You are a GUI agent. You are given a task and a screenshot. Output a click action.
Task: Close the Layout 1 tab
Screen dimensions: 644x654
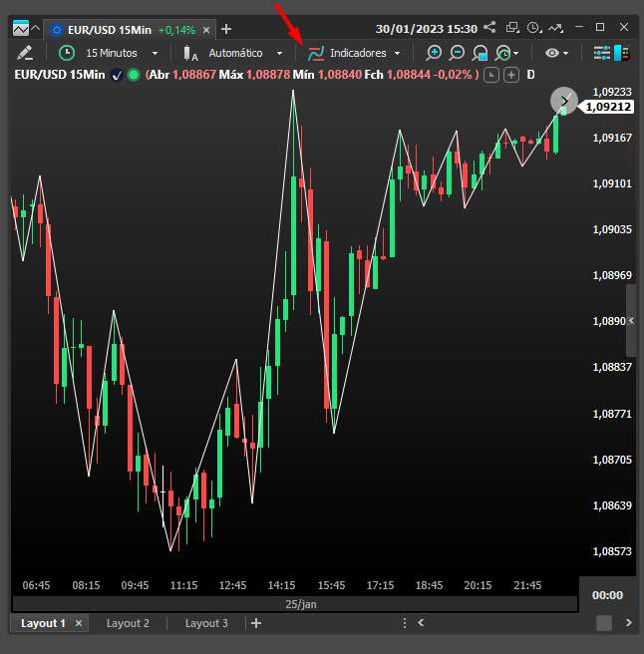(79, 623)
